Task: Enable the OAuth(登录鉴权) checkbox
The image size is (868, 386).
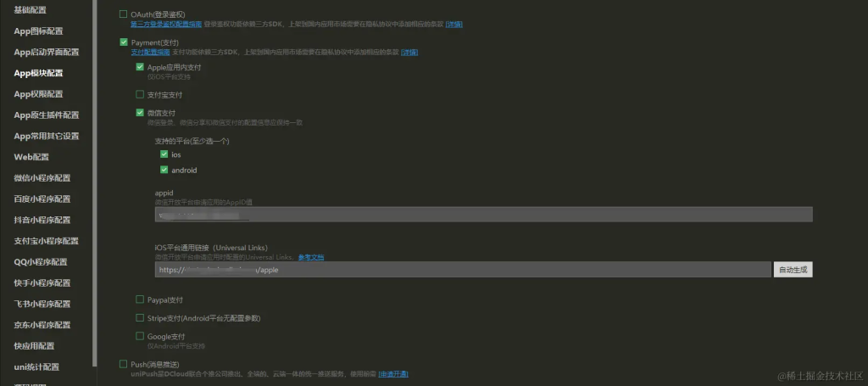Action: pyautogui.click(x=124, y=14)
